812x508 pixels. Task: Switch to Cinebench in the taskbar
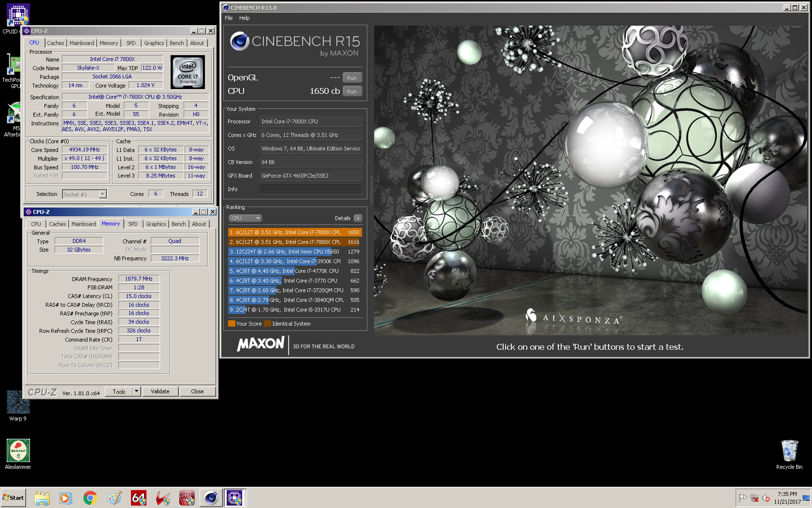211,498
